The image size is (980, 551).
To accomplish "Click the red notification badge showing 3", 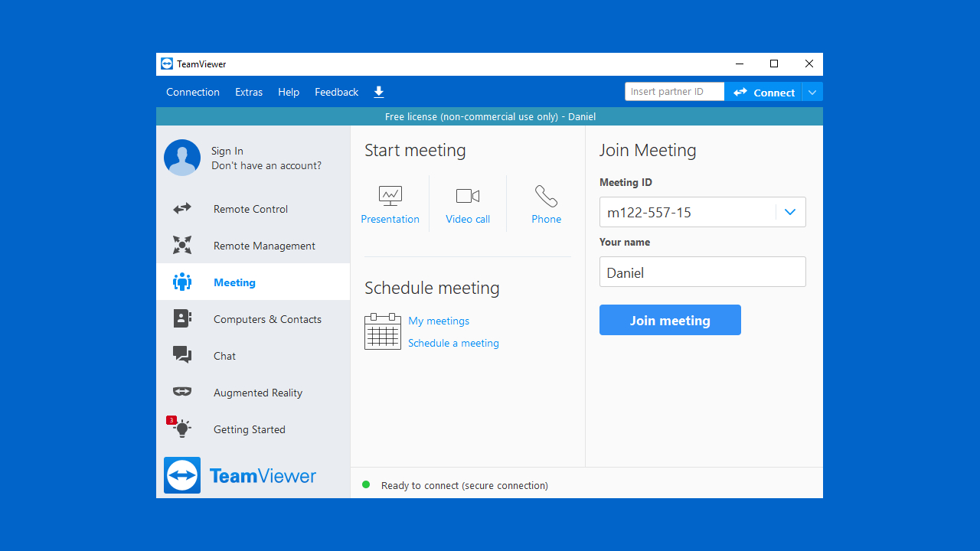I will (171, 420).
